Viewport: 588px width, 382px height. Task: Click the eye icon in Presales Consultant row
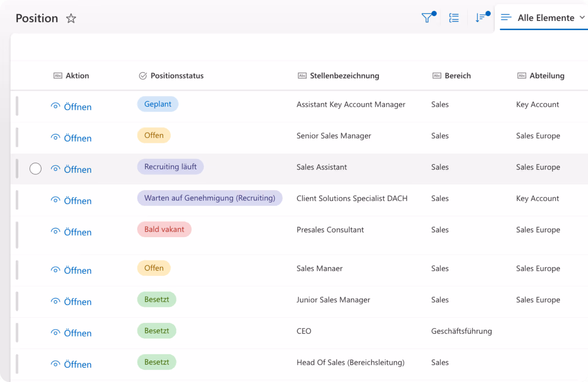pyautogui.click(x=55, y=231)
